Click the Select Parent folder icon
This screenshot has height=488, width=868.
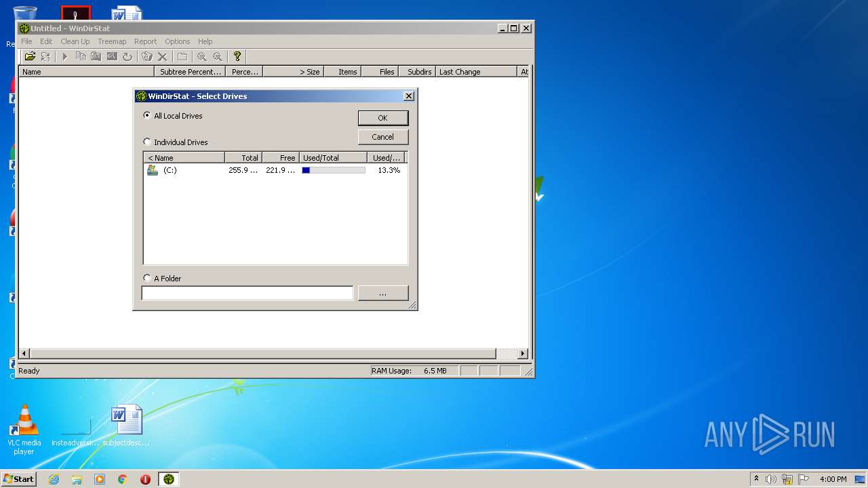182,56
